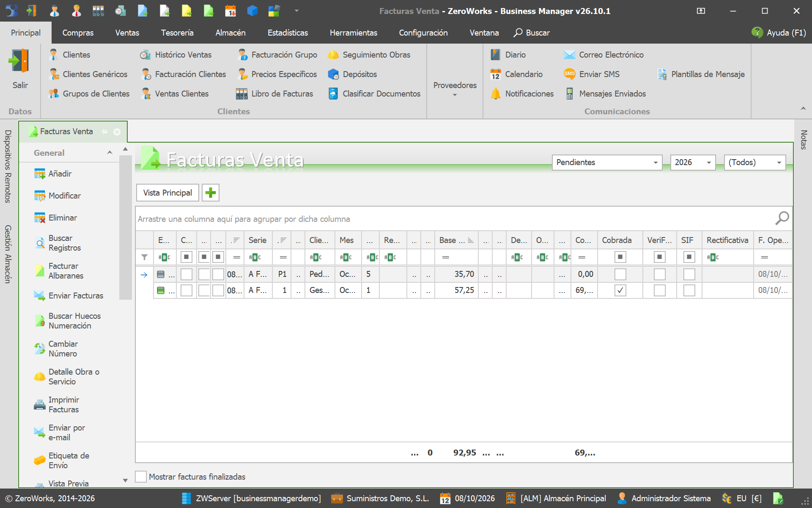Open Correo Electrónico
This screenshot has width=812, height=508.
coord(604,55)
